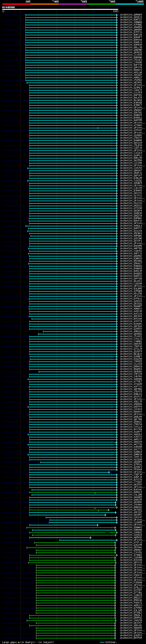This screenshot has height=644, width=146.
Task: Select the query name AV440906
Action: 8,7
